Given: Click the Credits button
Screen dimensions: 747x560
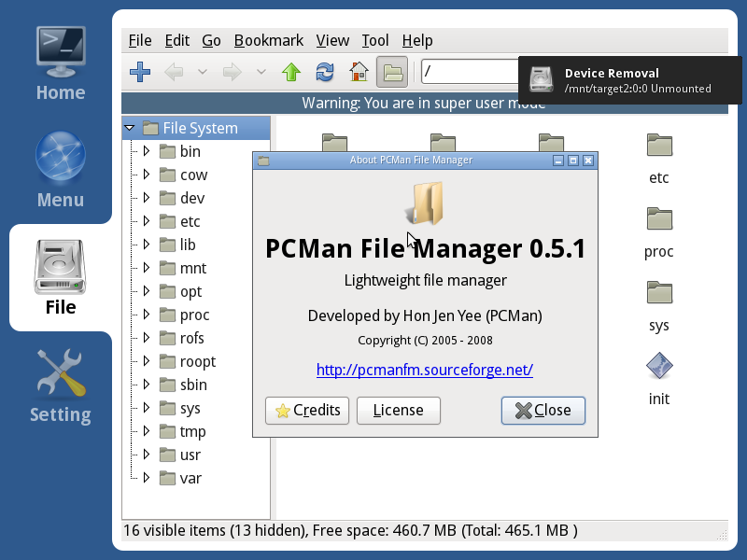Looking at the screenshot, I should pyautogui.click(x=307, y=411).
